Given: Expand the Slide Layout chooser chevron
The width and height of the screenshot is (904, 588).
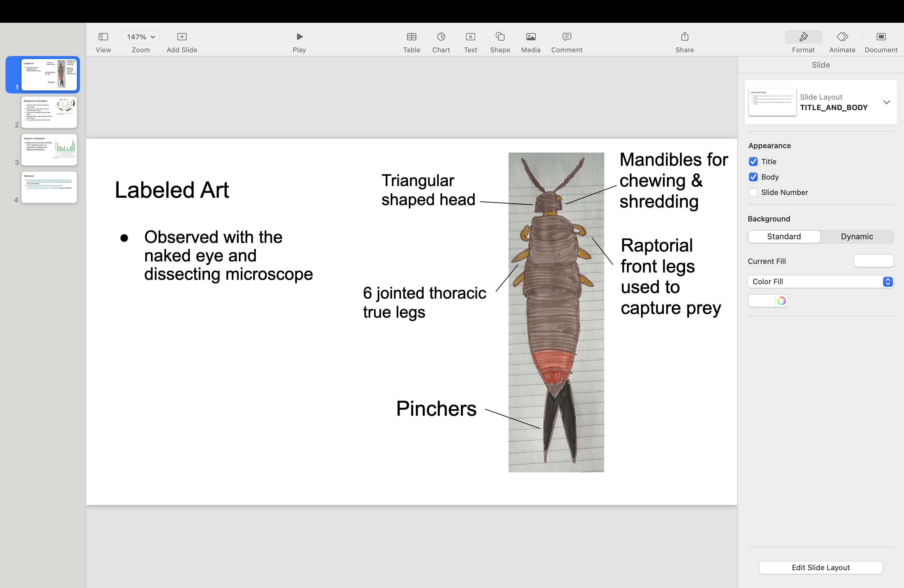Looking at the screenshot, I should (886, 102).
